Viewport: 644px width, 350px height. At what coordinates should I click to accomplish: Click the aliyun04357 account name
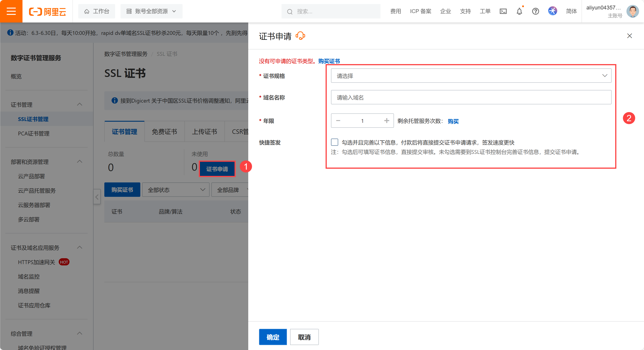click(x=604, y=7)
